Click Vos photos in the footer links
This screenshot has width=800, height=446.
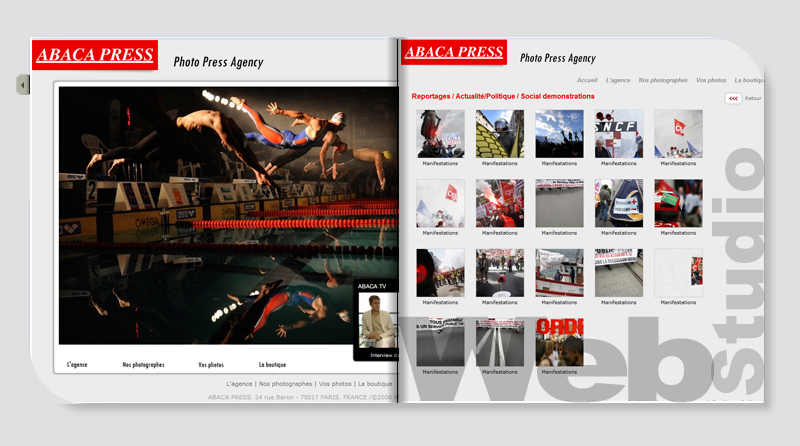tap(335, 384)
